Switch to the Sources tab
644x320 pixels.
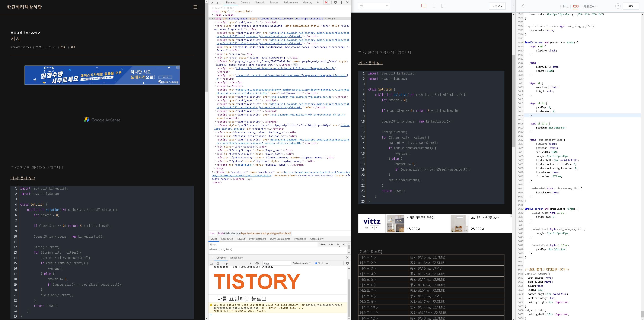tap(274, 3)
